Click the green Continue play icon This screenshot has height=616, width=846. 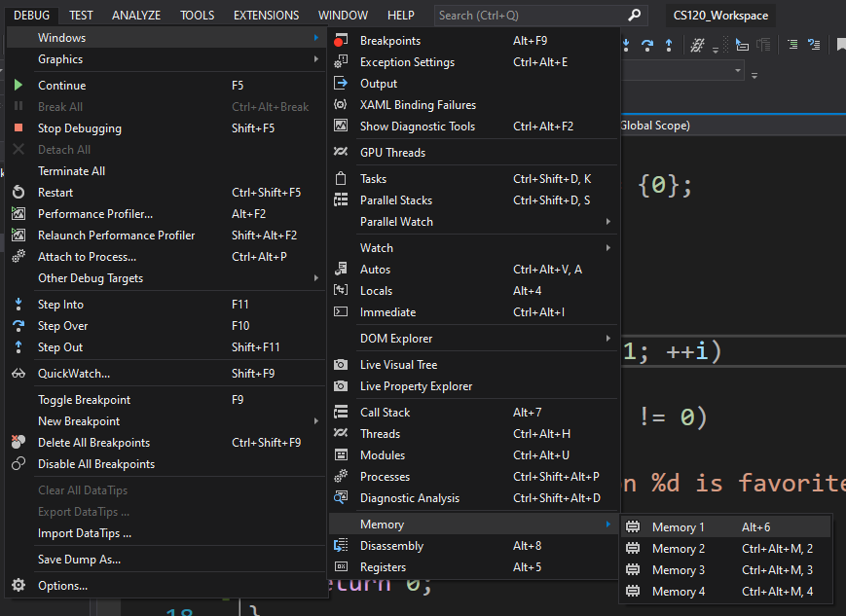[18, 85]
